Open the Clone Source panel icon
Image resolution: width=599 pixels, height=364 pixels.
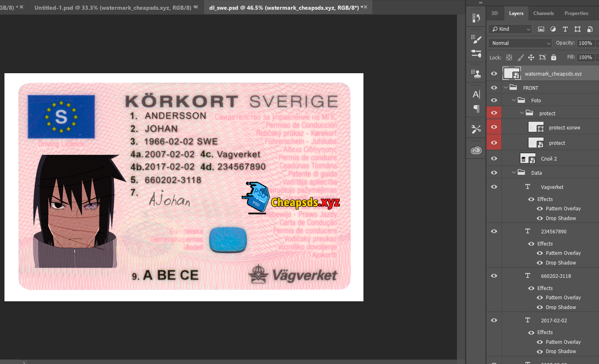[x=476, y=74]
